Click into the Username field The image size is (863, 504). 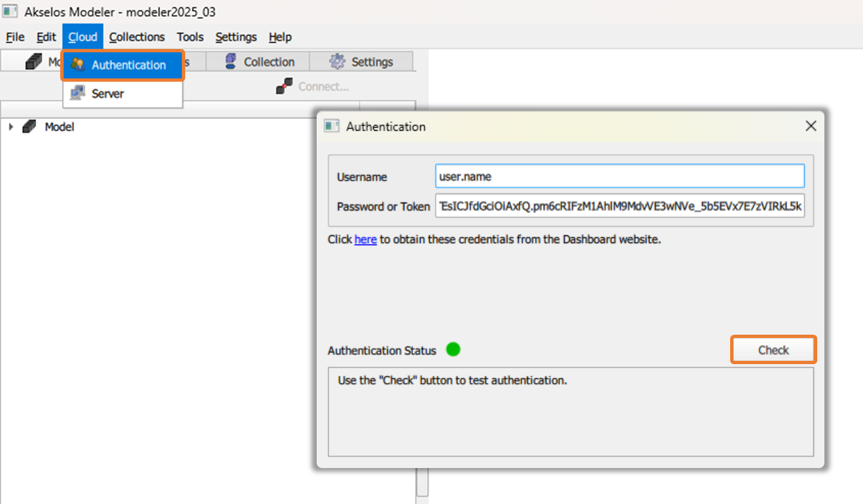[620, 176]
